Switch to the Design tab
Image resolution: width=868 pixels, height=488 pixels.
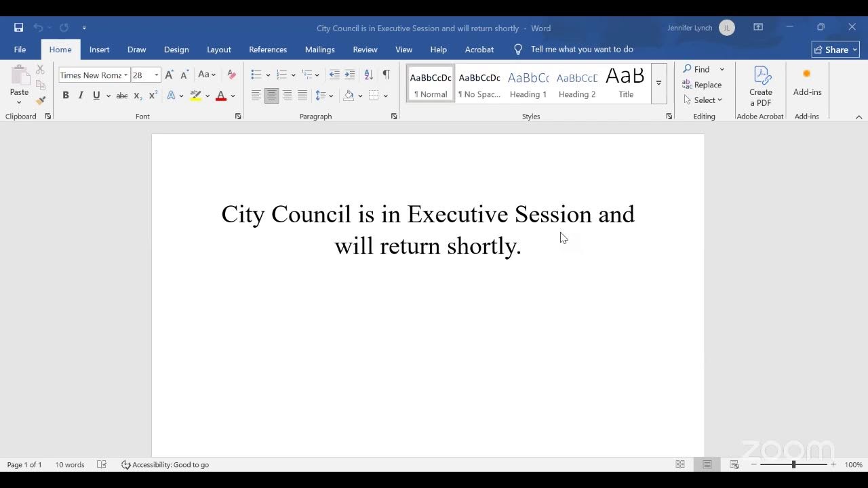click(x=176, y=49)
